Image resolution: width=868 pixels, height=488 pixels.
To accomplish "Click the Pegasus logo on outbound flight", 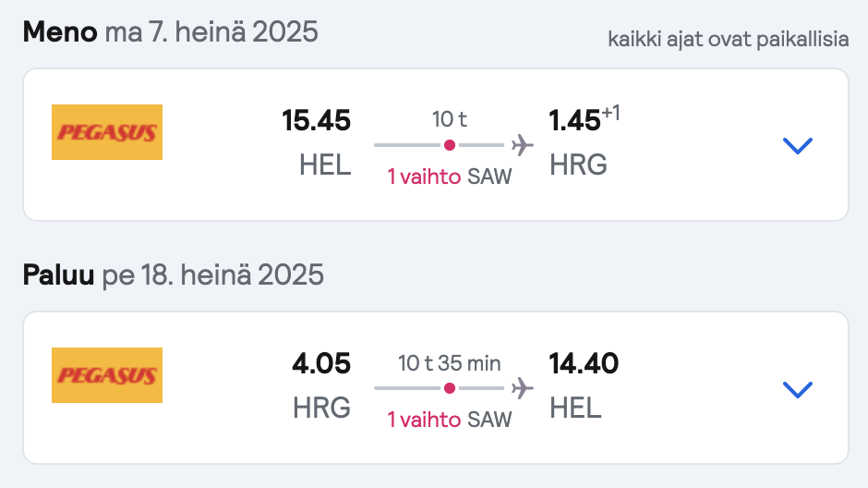I will (x=107, y=132).
